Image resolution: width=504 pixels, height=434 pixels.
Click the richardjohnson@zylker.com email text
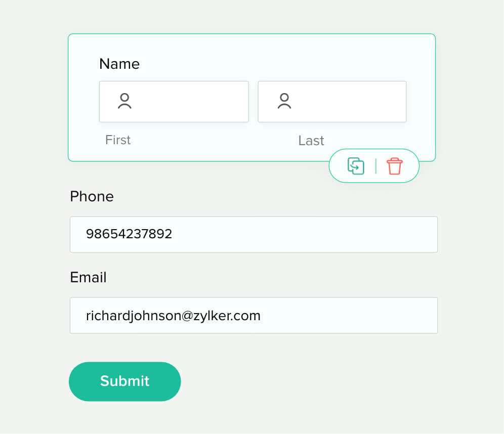coord(173,316)
